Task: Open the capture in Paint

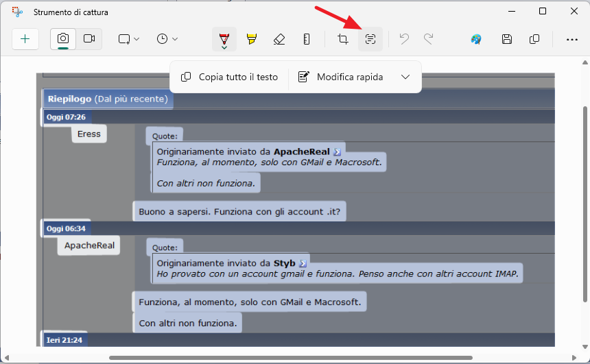Action: [x=476, y=39]
